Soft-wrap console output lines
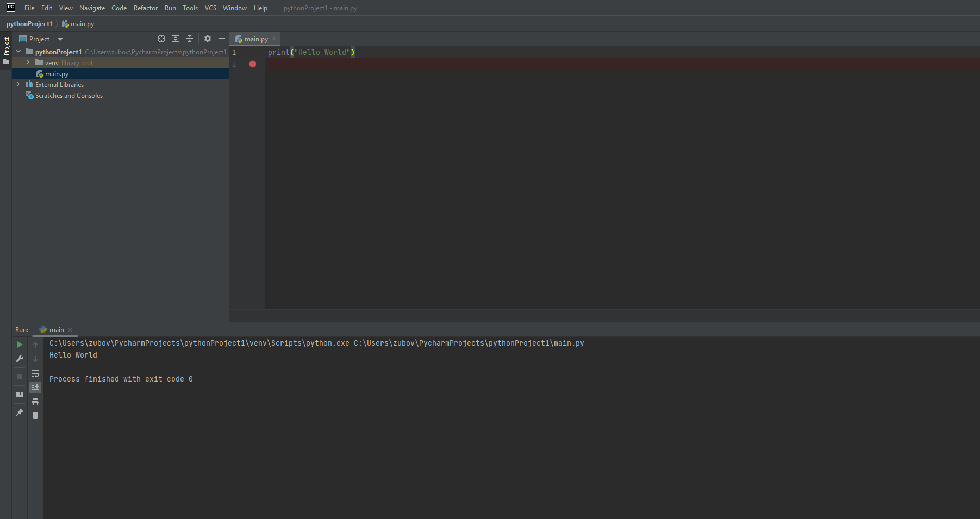This screenshot has width=980, height=519. 35,374
